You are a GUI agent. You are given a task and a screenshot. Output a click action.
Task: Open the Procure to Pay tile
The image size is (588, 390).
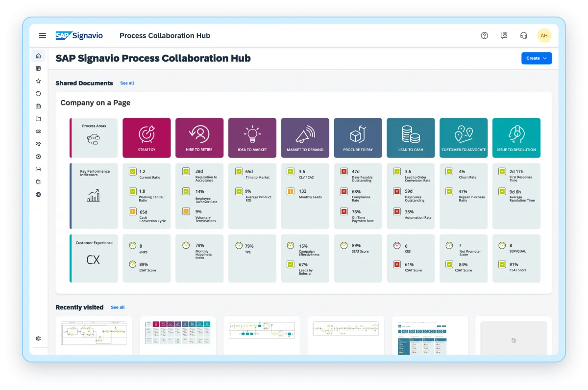358,138
